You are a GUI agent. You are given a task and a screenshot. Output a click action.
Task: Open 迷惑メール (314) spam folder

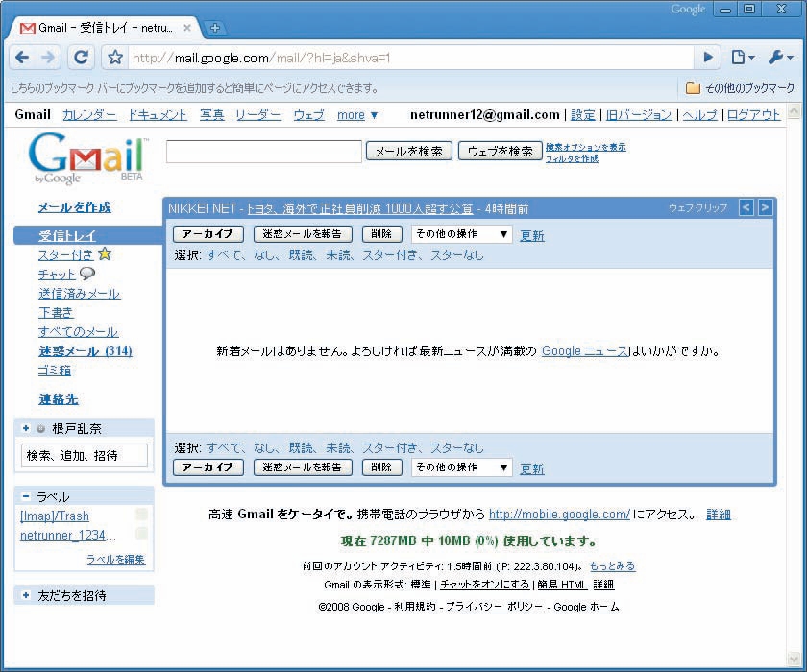click(x=86, y=351)
